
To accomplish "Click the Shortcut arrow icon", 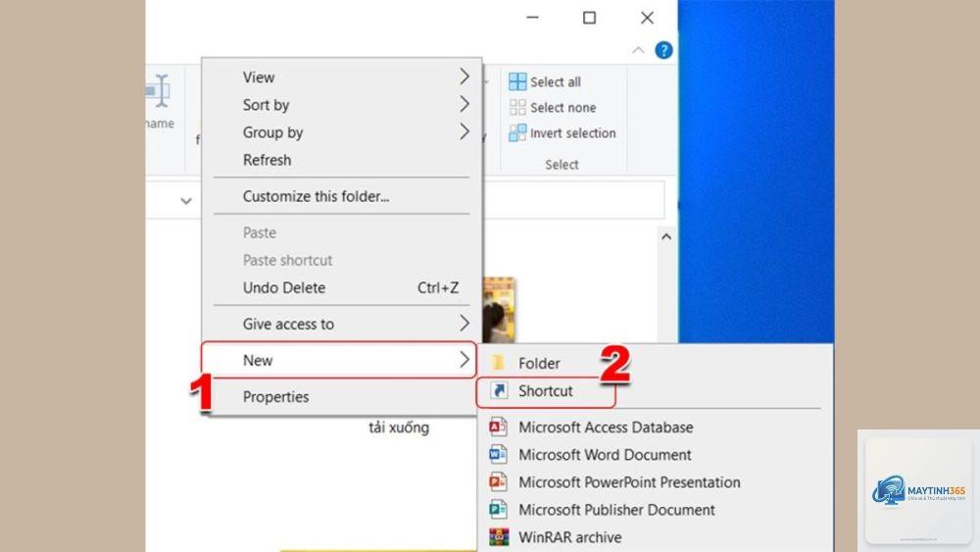I will [x=498, y=390].
